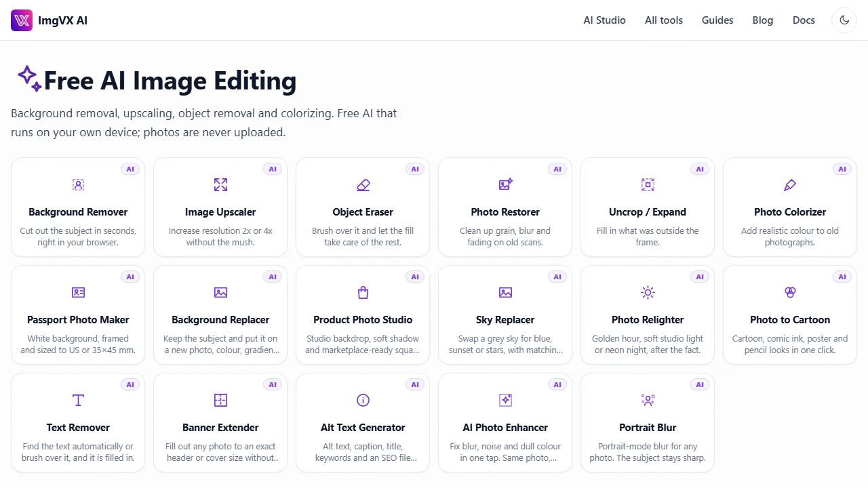
Task: Select the Alt Text Generator info icon
Action: click(x=363, y=401)
